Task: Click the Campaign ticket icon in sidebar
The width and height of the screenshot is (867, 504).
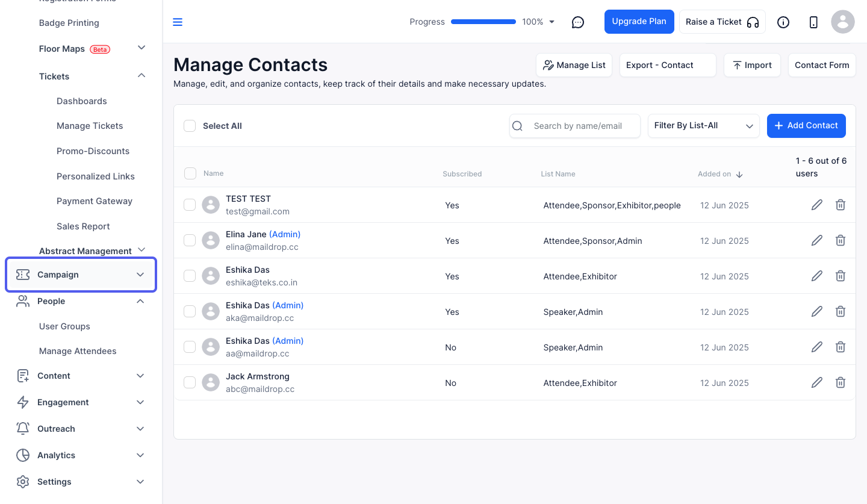Action: (x=23, y=275)
